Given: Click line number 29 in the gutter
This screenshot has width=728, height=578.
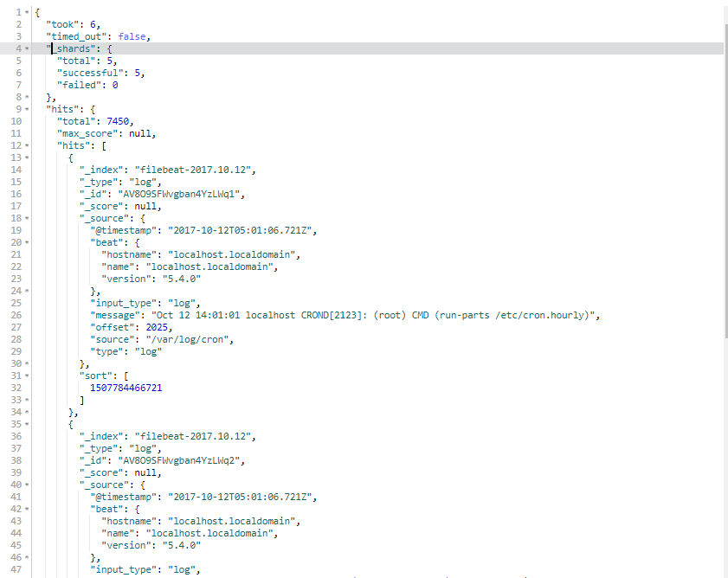Looking at the screenshot, I should [x=16, y=351].
